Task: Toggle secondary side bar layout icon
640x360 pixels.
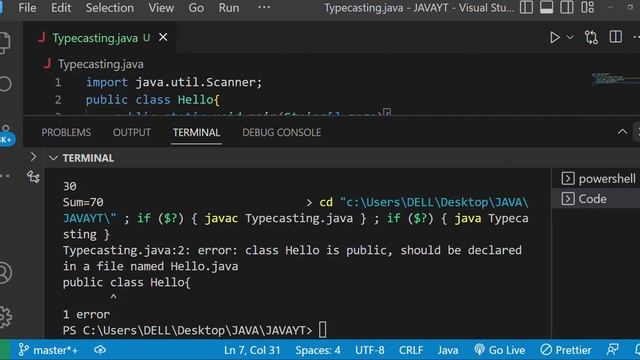Action: tap(567, 7)
